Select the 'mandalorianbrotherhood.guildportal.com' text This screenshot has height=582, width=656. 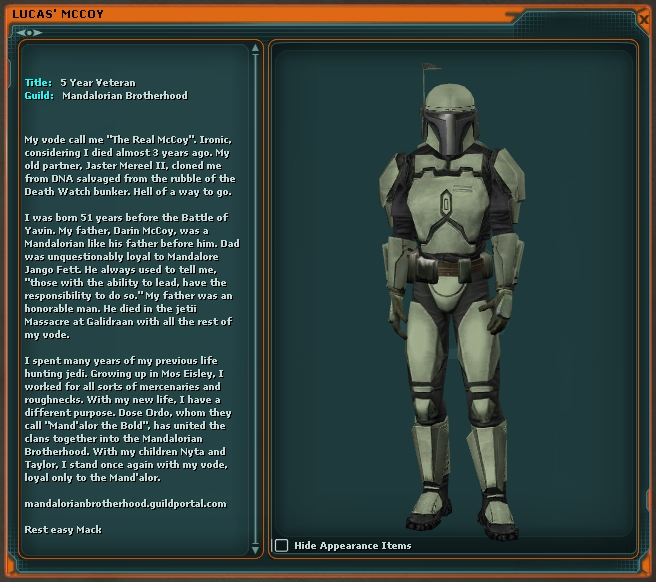[x=125, y=503]
